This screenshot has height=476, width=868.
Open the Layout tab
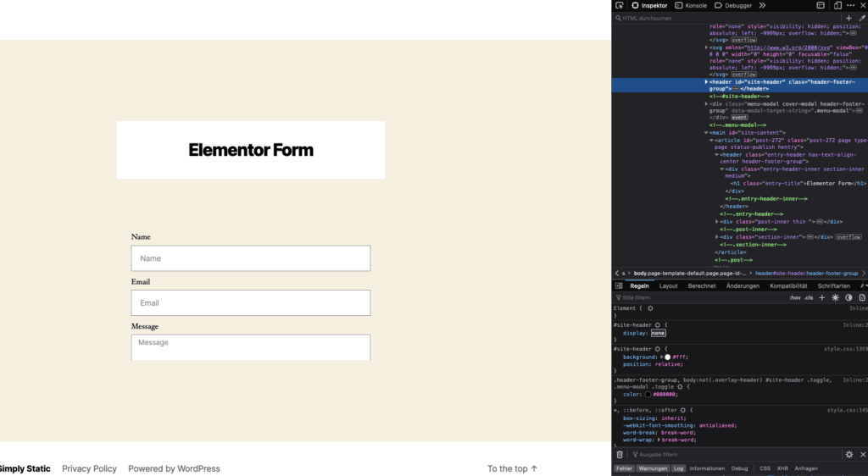click(x=668, y=285)
